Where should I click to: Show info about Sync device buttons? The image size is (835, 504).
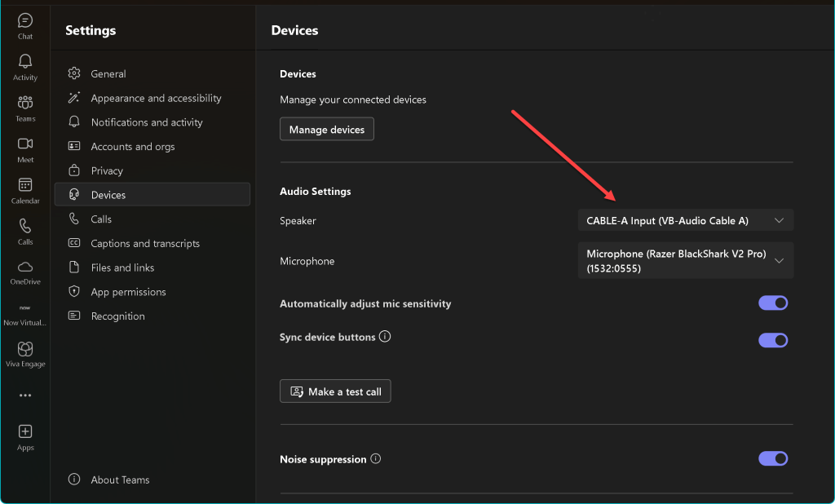385,336
